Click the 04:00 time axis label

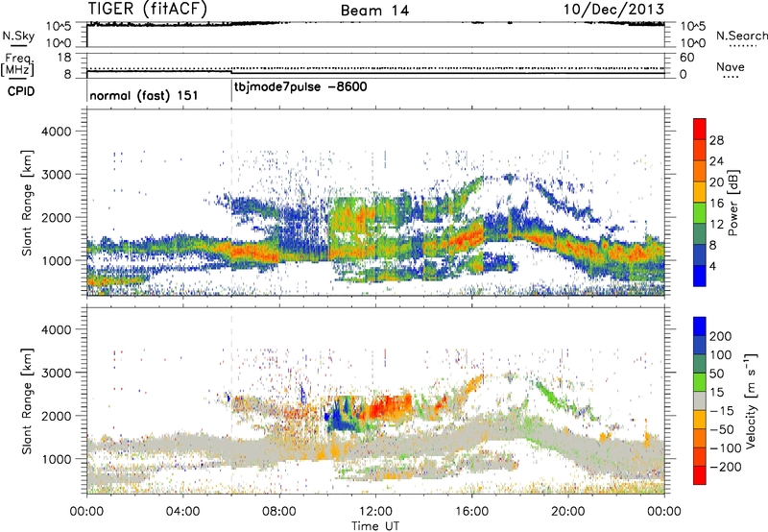(182, 511)
